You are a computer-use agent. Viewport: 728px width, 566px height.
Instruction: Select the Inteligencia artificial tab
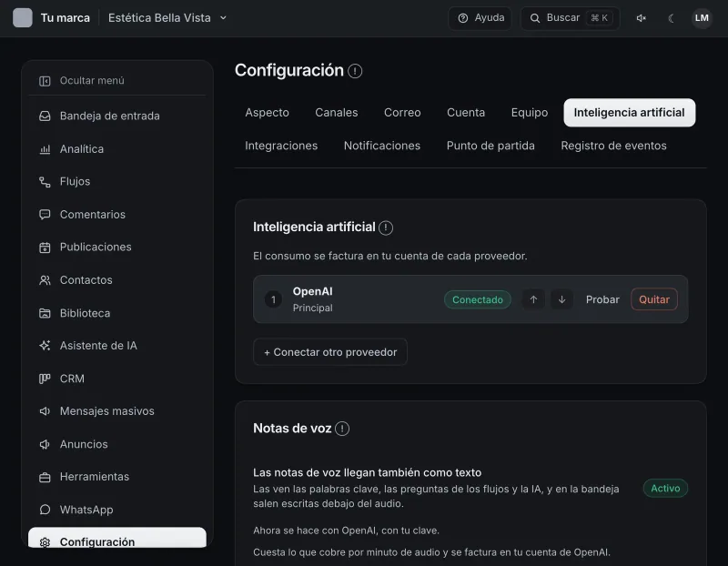pyautogui.click(x=629, y=112)
